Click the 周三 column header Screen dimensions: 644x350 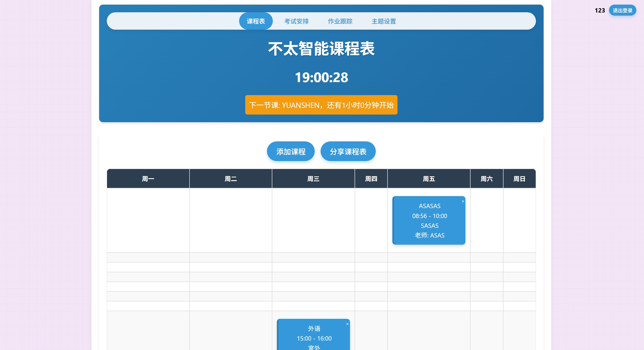(x=313, y=179)
